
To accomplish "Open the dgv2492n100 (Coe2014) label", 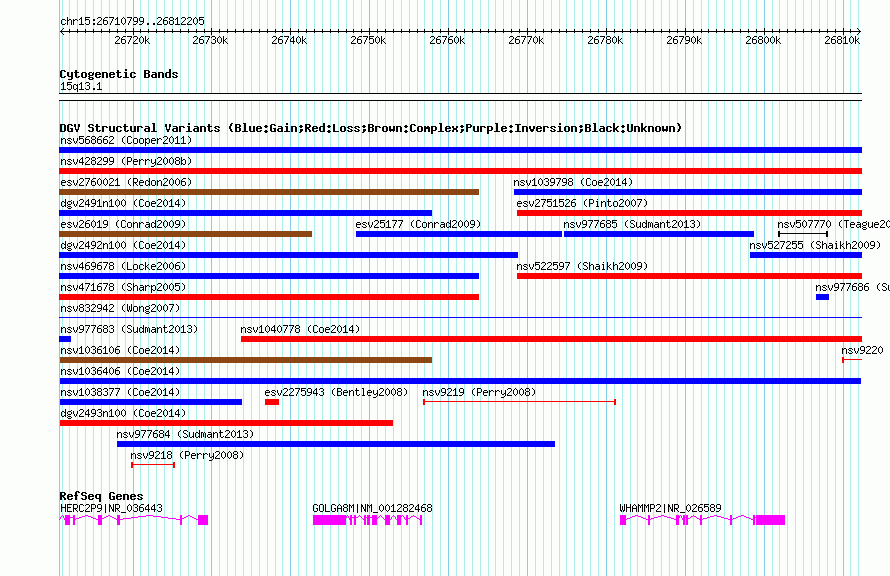I will (x=123, y=245).
